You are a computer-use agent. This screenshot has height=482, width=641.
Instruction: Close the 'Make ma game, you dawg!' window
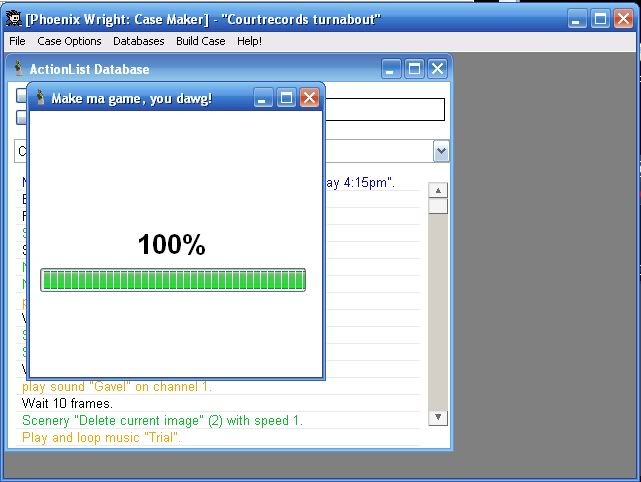point(309,98)
